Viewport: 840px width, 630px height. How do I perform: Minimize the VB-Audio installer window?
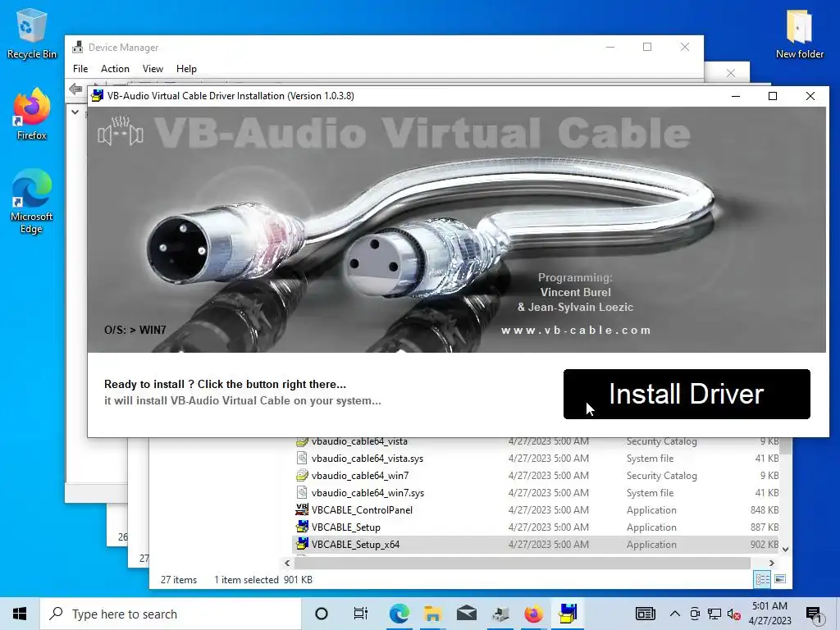(x=736, y=96)
